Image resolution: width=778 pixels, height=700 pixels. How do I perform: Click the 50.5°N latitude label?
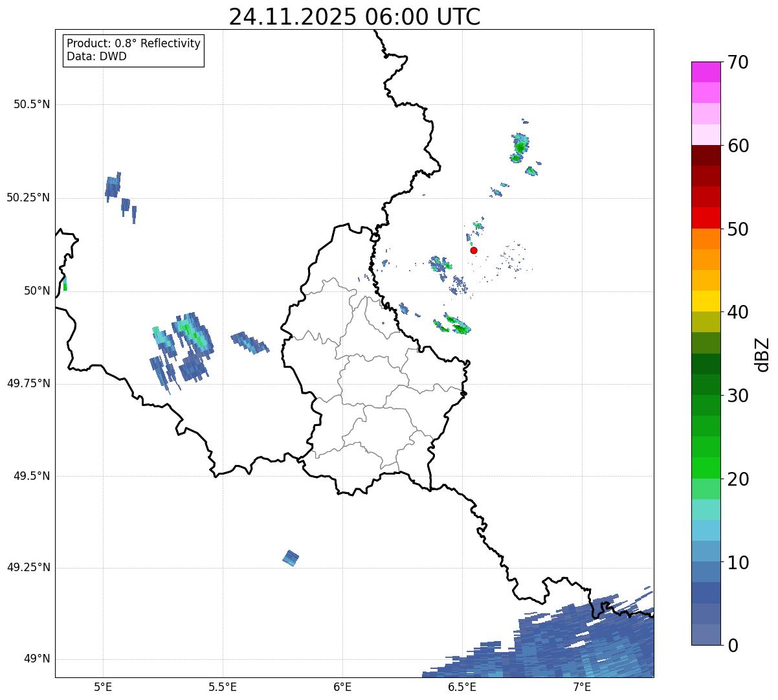coord(32,104)
